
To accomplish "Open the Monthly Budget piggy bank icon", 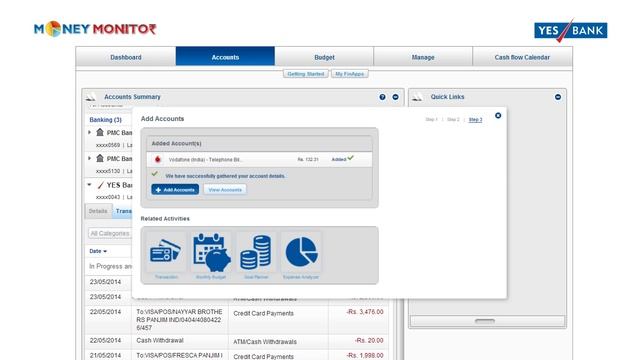I will click(211, 251).
